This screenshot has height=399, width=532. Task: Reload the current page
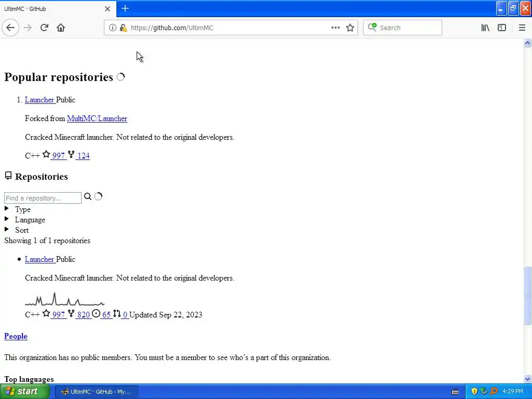click(x=44, y=28)
